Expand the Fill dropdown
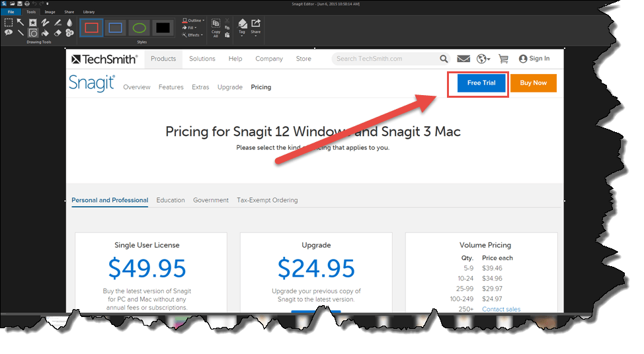The image size is (644, 354). click(x=189, y=28)
